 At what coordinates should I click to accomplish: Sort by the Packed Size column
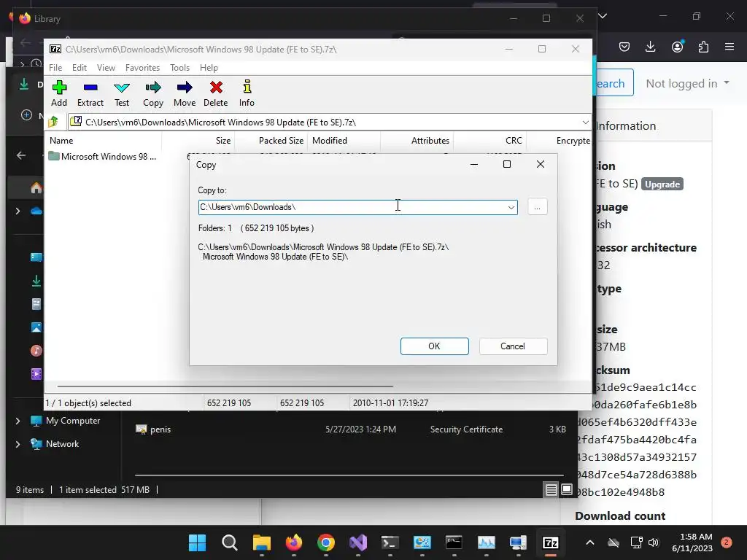point(271,141)
